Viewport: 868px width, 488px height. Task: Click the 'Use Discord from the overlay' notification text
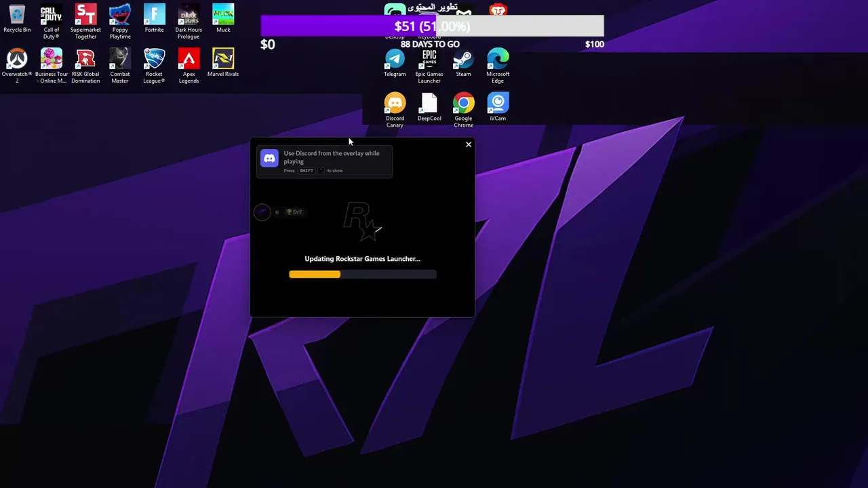(x=332, y=157)
